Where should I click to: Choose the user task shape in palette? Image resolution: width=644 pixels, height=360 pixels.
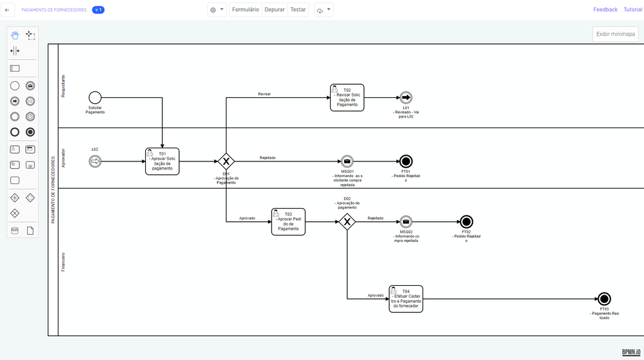coord(14,150)
